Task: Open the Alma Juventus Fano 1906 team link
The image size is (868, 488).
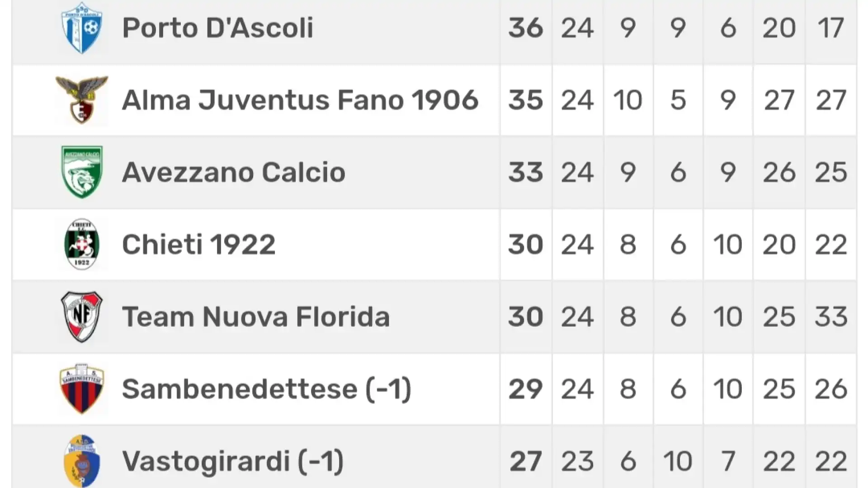Action: pyautogui.click(x=300, y=100)
